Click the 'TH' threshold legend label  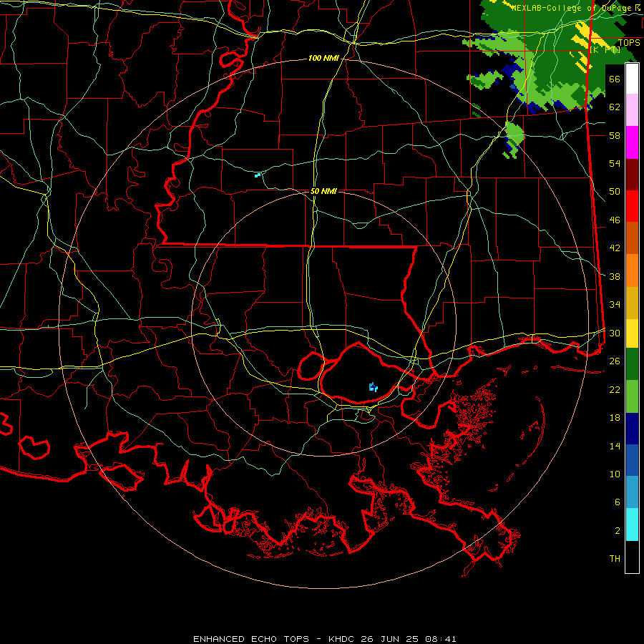[x=615, y=559]
